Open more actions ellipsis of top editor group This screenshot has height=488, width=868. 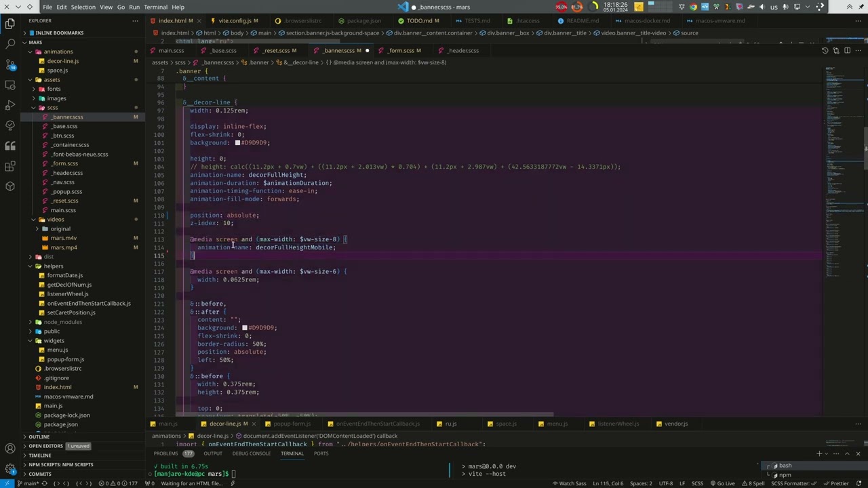click(858, 20)
